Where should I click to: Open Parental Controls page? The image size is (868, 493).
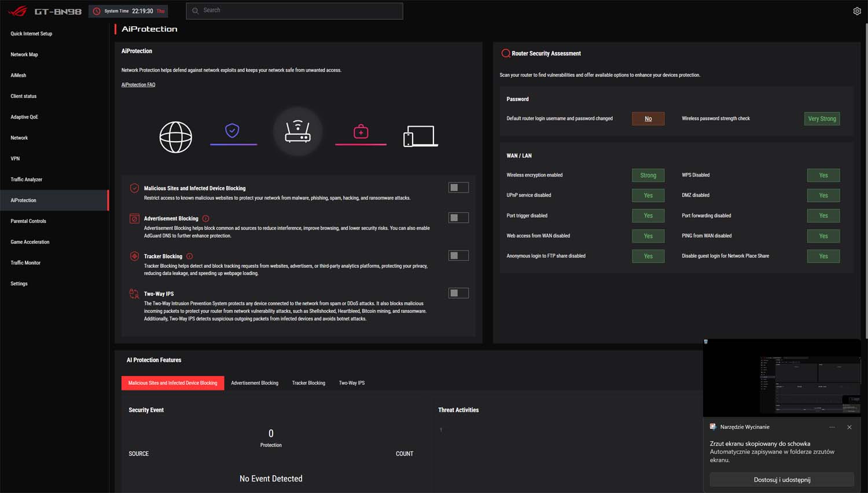tap(54, 221)
